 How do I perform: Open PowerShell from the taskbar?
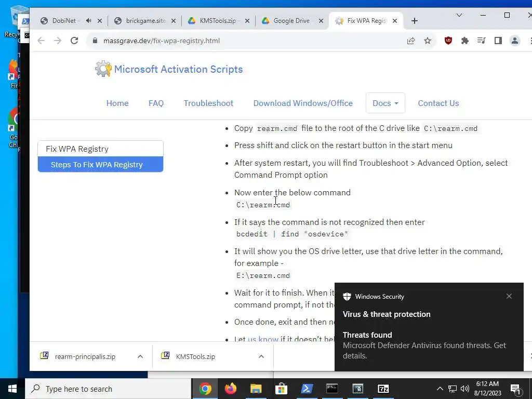[307, 389]
